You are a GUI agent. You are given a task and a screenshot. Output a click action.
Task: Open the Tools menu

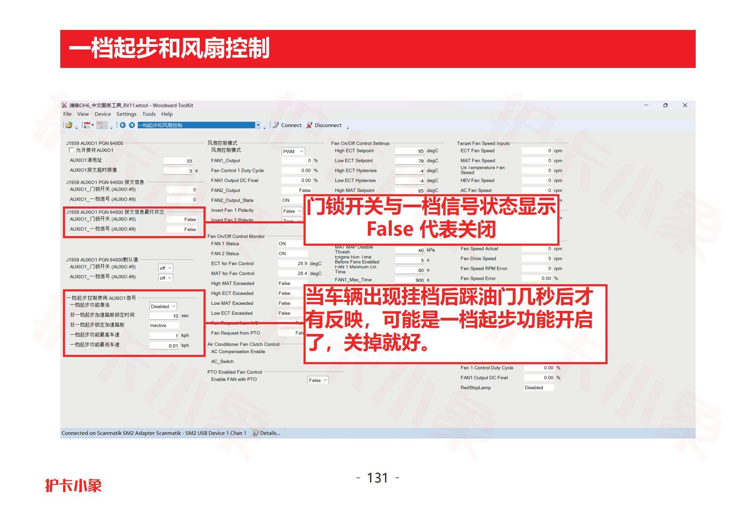149,114
